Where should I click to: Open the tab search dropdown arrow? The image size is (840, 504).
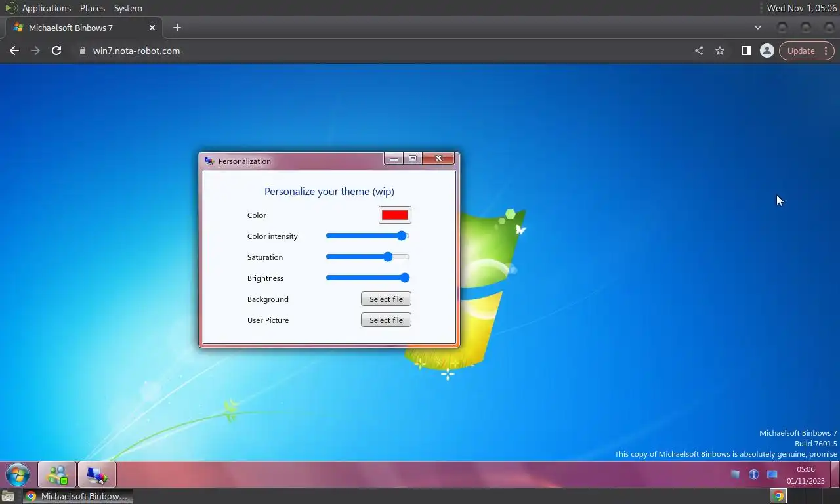(x=758, y=28)
